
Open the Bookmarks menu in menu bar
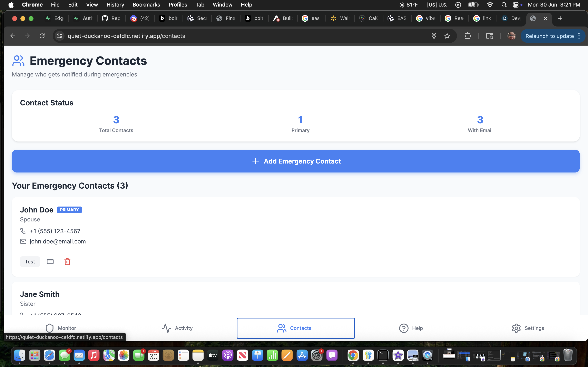tap(146, 5)
